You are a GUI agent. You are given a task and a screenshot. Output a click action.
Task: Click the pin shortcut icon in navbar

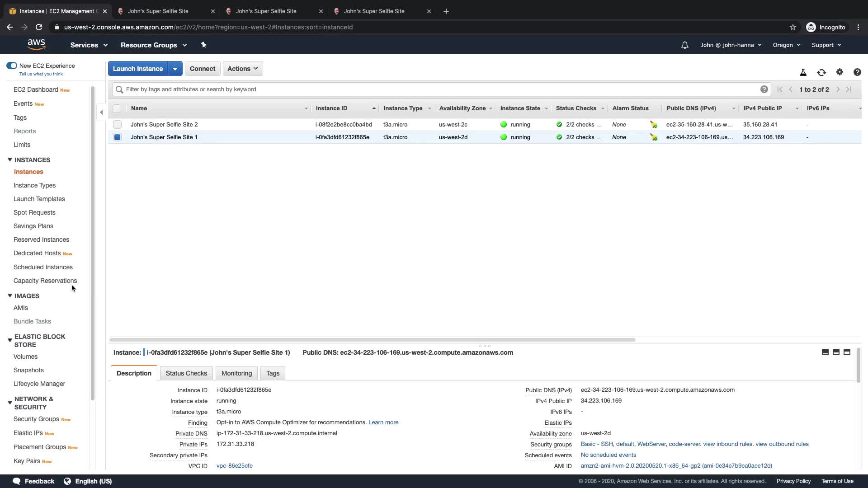pyautogui.click(x=203, y=45)
